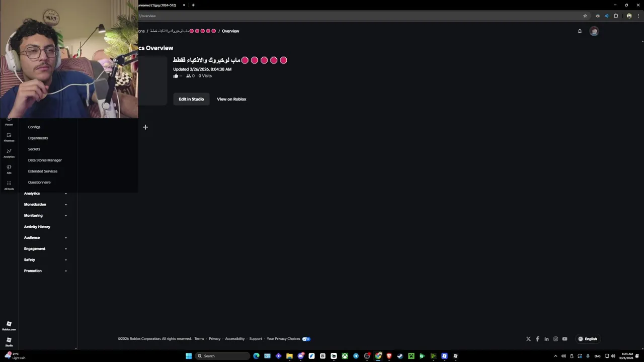Expand Audience section arrow
644x362 pixels.
(66, 238)
